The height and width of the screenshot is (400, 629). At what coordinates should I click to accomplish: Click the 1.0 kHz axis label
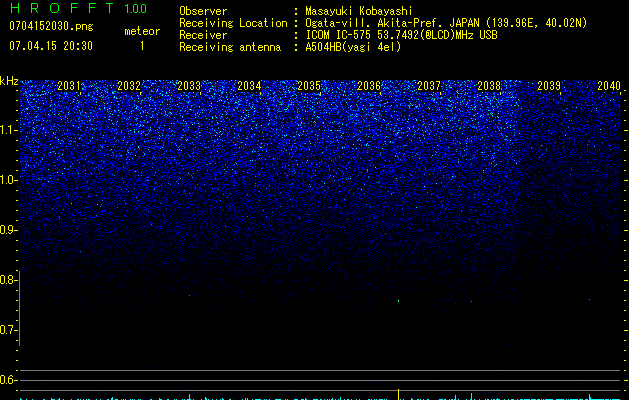[8, 180]
